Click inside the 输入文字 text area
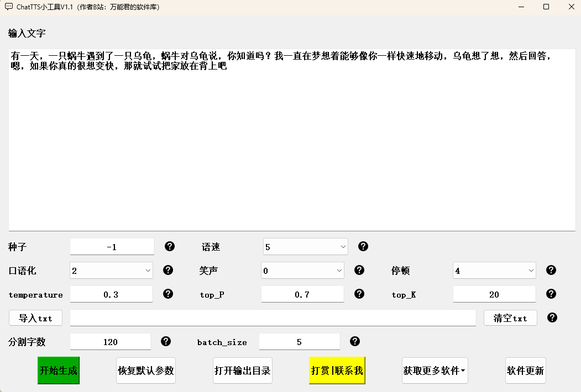The width and height of the screenshot is (581, 392). tap(292, 140)
